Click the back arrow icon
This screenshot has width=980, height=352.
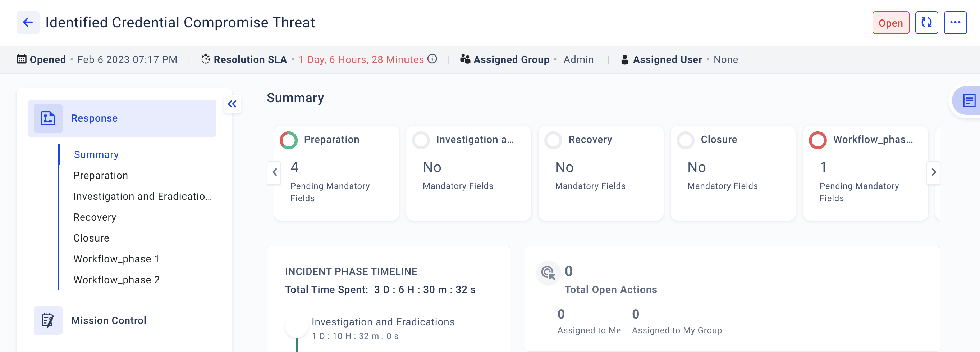click(28, 22)
